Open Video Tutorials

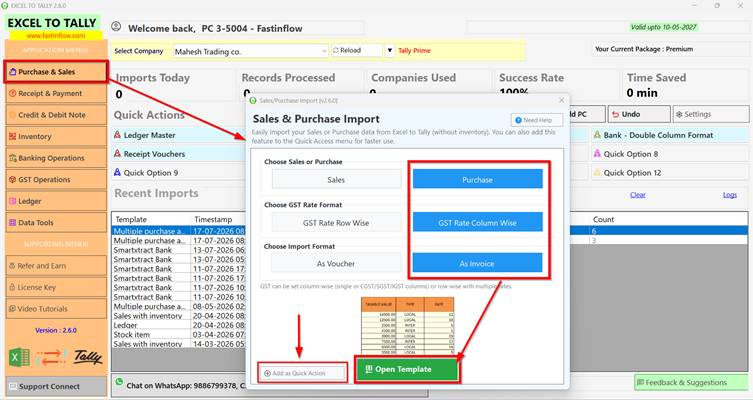click(x=56, y=309)
